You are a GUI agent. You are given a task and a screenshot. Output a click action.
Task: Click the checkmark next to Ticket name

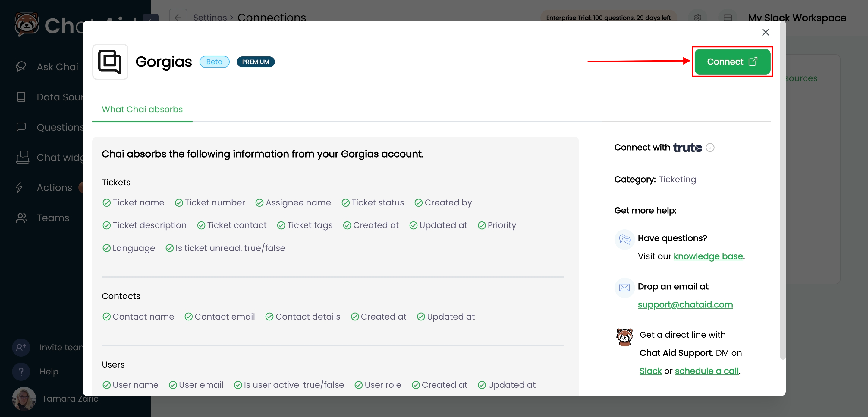pos(106,203)
